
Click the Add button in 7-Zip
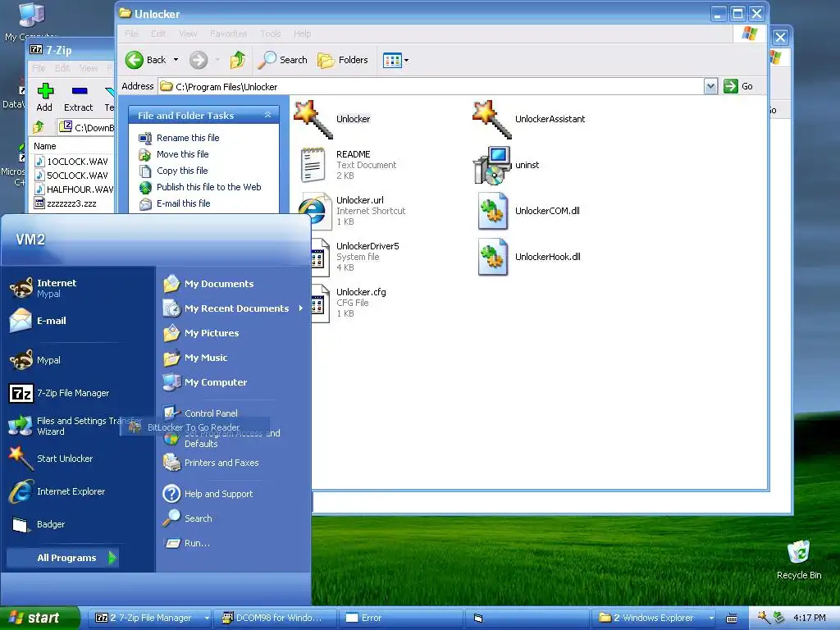pos(45,97)
